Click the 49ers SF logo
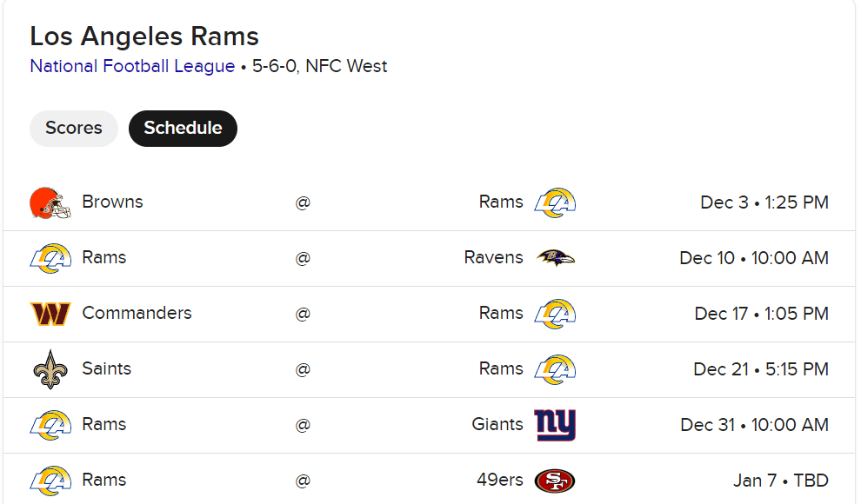 click(x=555, y=481)
